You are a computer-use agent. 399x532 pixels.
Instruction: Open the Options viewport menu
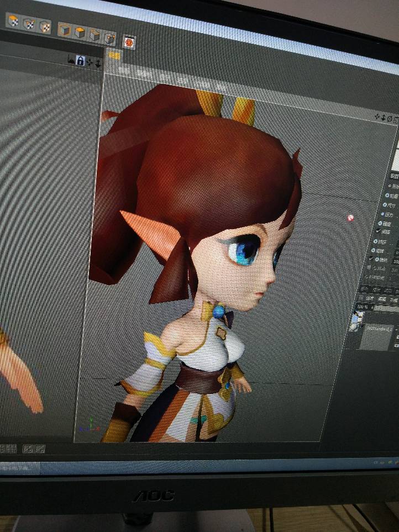(x=183, y=81)
